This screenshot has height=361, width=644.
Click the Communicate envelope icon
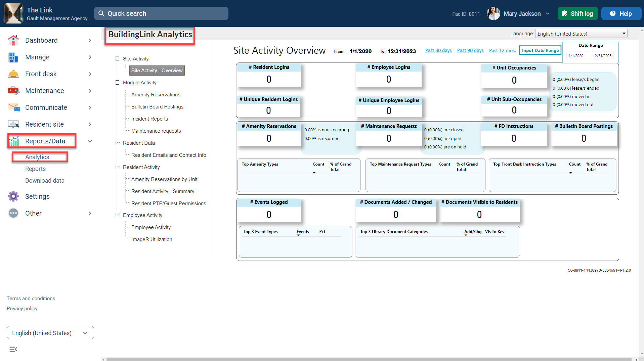pos(13,107)
